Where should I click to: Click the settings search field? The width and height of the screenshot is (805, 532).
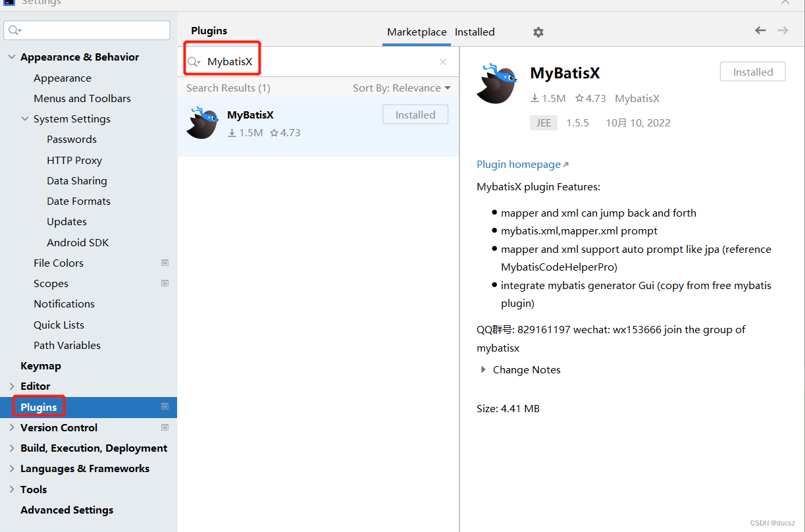pos(87,30)
